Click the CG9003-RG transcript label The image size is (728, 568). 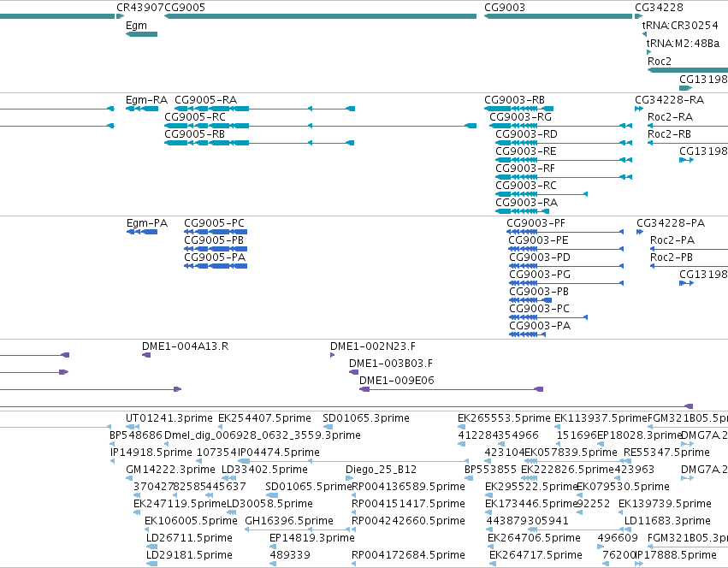tap(520, 117)
